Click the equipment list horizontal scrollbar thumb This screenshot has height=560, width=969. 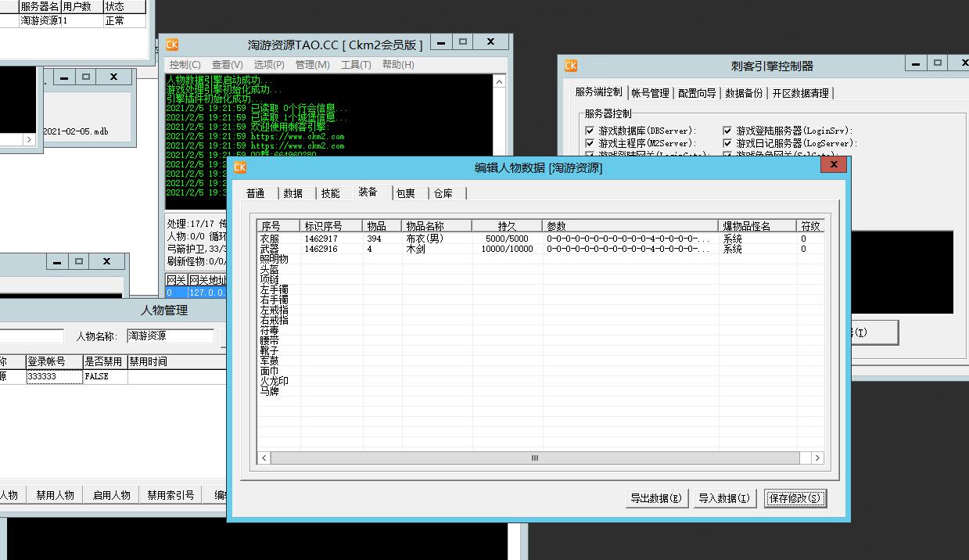click(x=535, y=458)
